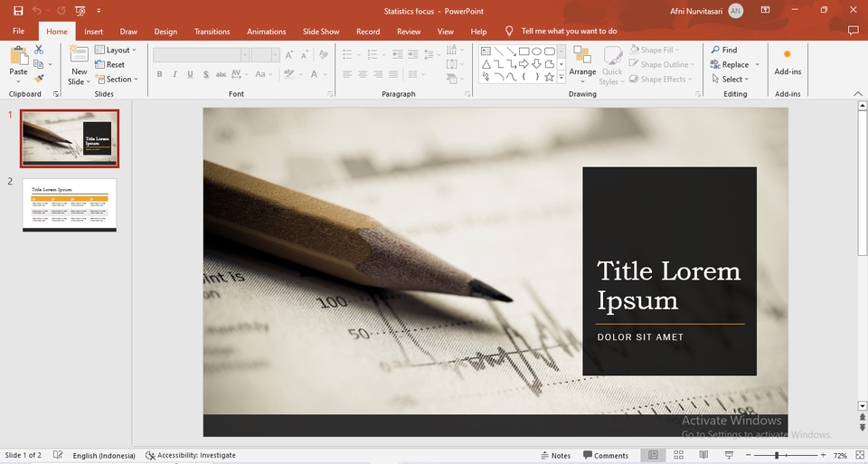Image resolution: width=868 pixels, height=464 pixels.
Task: Switch to the Review tab
Action: 409,32
